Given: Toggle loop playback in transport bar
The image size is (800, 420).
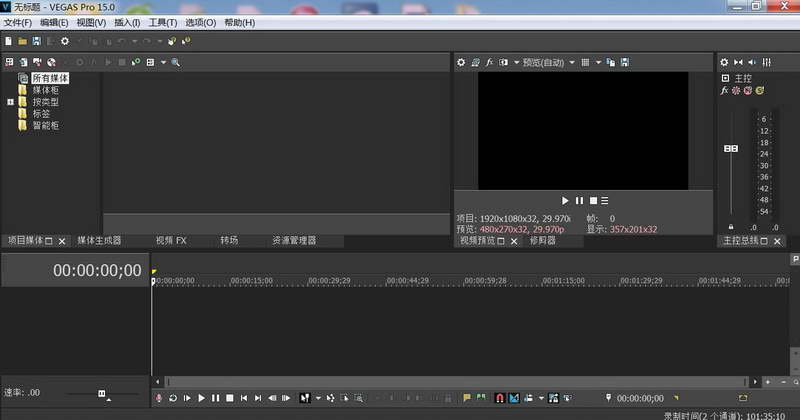Looking at the screenshot, I should pyautogui.click(x=173, y=398).
